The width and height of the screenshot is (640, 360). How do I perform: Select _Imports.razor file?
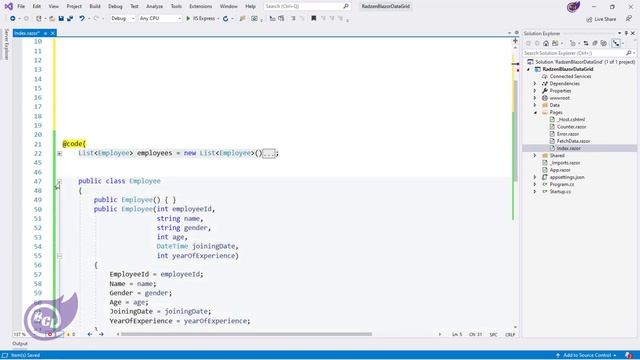pyautogui.click(x=564, y=163)
